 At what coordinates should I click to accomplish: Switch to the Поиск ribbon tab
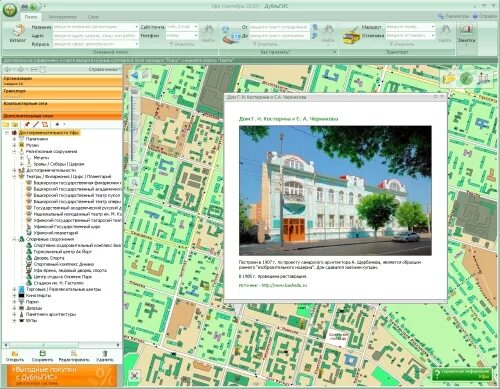(31, 16)
